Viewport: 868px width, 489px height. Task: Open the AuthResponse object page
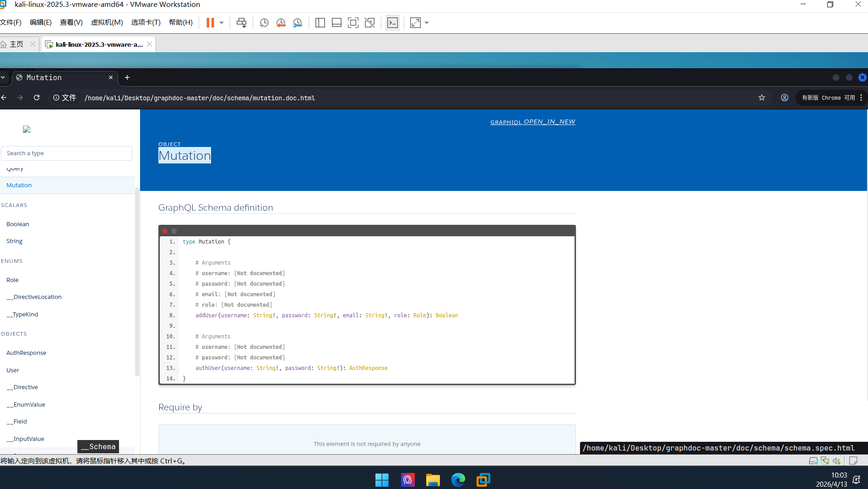27,353
